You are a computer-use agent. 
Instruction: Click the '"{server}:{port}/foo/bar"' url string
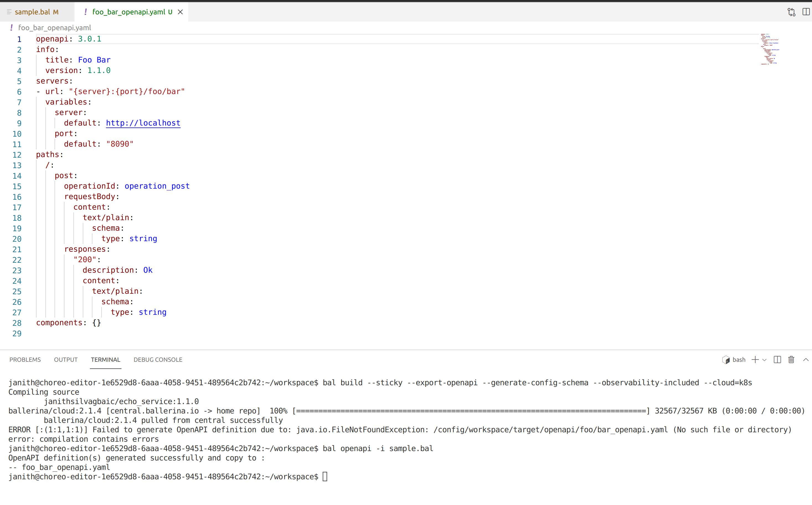[127, 92]
